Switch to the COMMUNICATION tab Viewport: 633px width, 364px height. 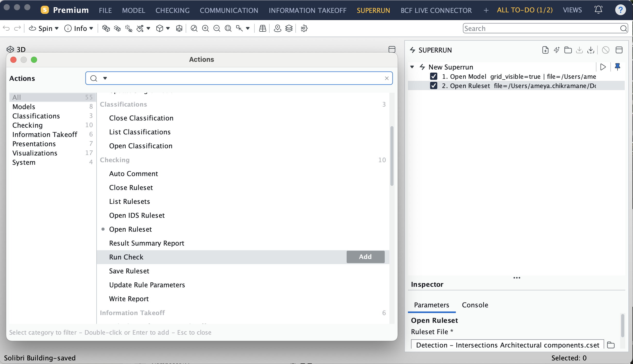click(x=229, y=10)
